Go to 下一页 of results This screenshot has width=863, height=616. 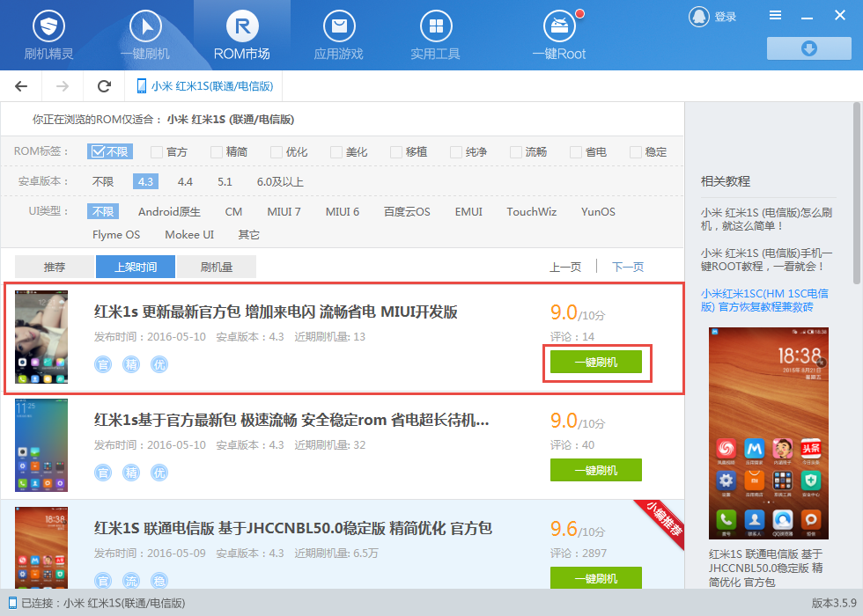pyautogui.click(x=628, y=268)
